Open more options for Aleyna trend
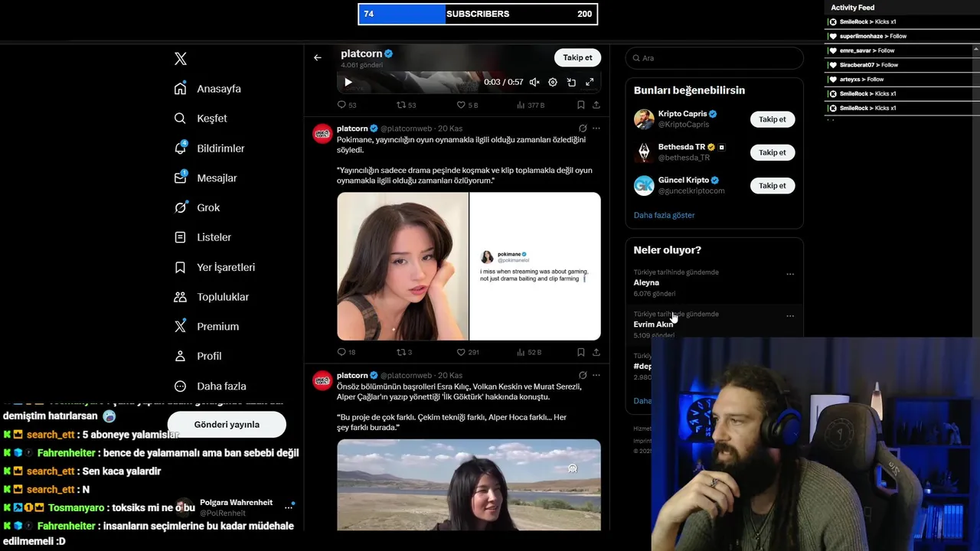 pyautogui.click(x=790, y=274)
